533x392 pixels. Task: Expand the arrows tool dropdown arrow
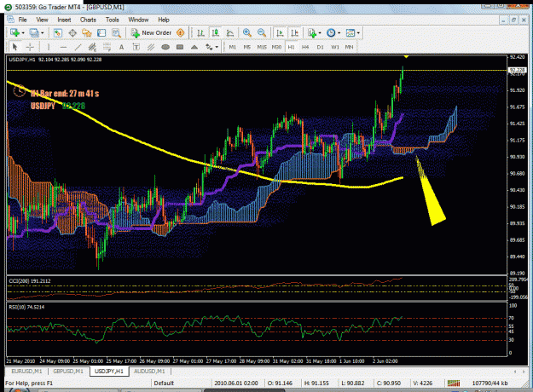click(217, 47)
